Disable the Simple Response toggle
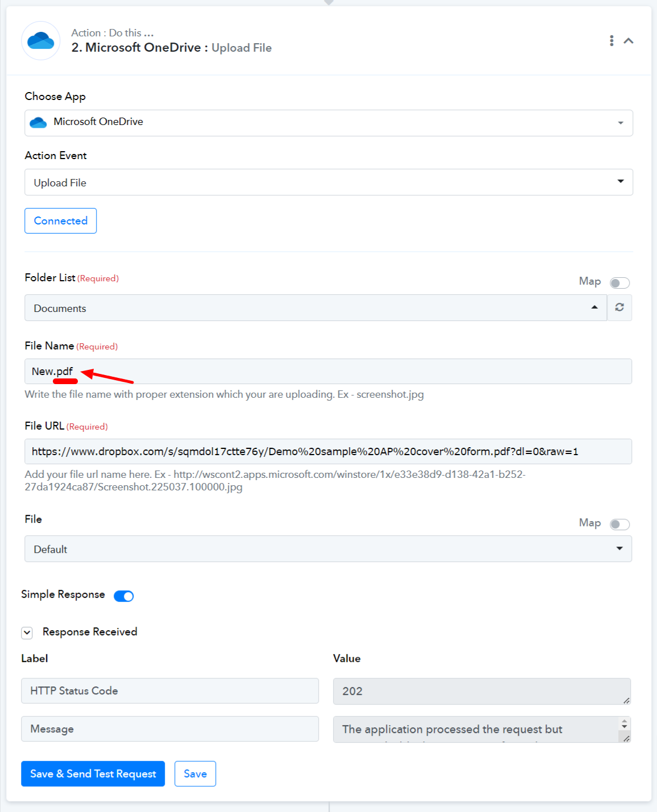The width and height of the screenshot is (657, 812). click(124, 596)
